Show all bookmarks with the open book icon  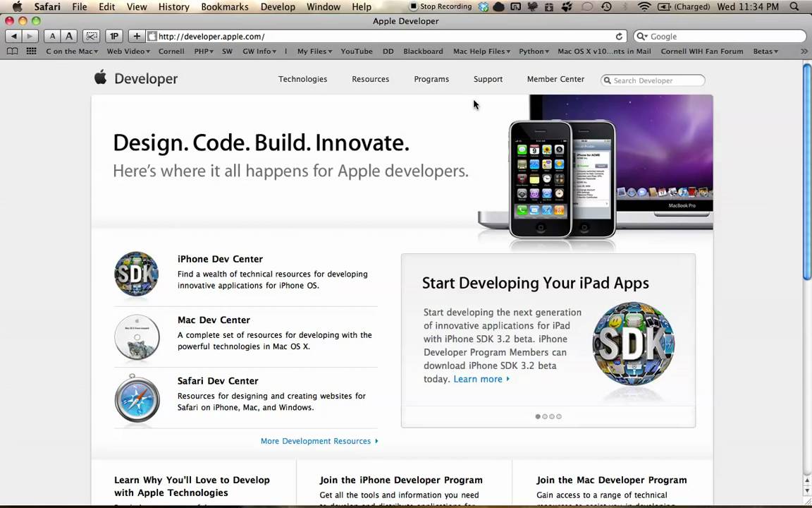coord(12,52)
